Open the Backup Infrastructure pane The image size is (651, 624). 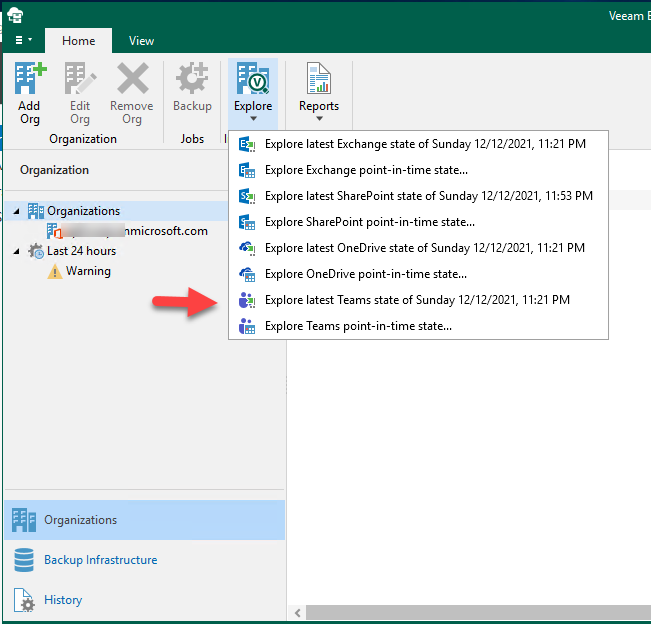pos(100,560)
